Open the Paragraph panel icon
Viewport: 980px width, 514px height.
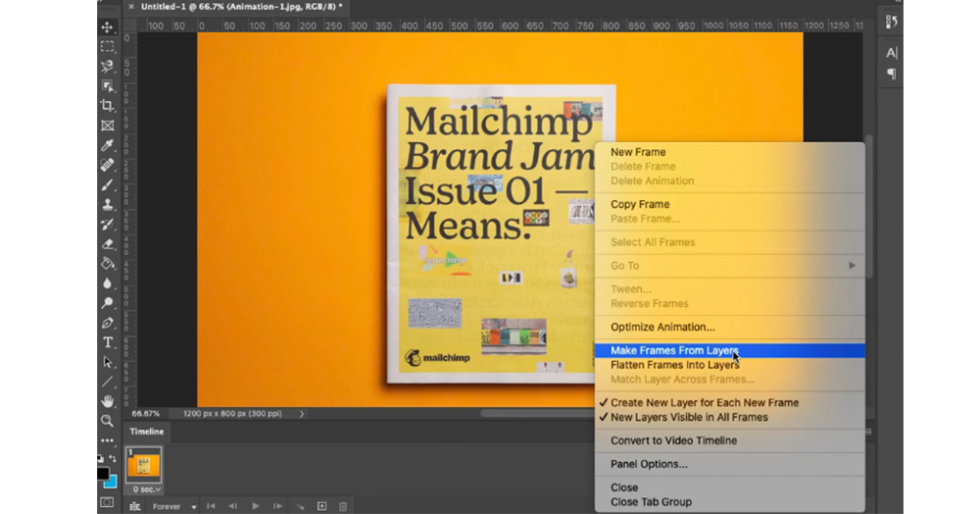tap(891, 74)
